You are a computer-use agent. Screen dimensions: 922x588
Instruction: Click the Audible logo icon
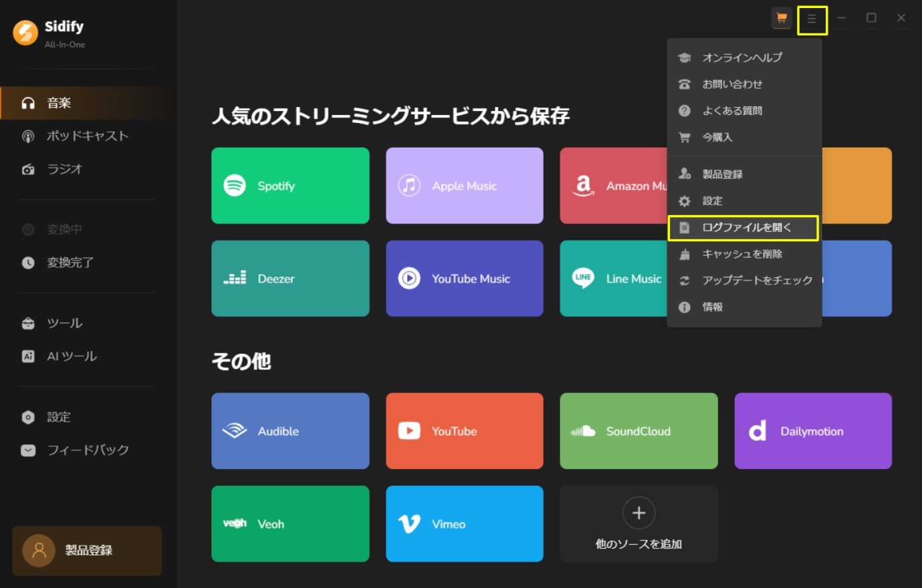point(235,431)
